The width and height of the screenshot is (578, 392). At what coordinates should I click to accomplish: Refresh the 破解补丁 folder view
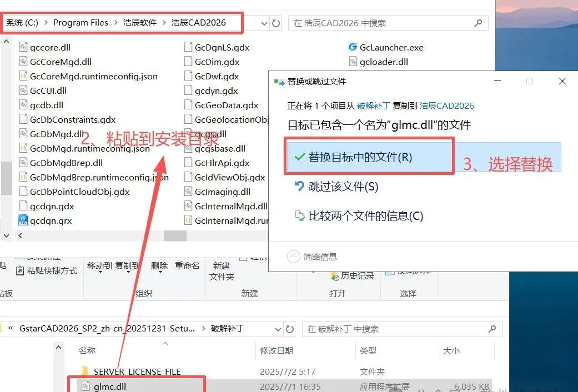click(x=290, y=329)
